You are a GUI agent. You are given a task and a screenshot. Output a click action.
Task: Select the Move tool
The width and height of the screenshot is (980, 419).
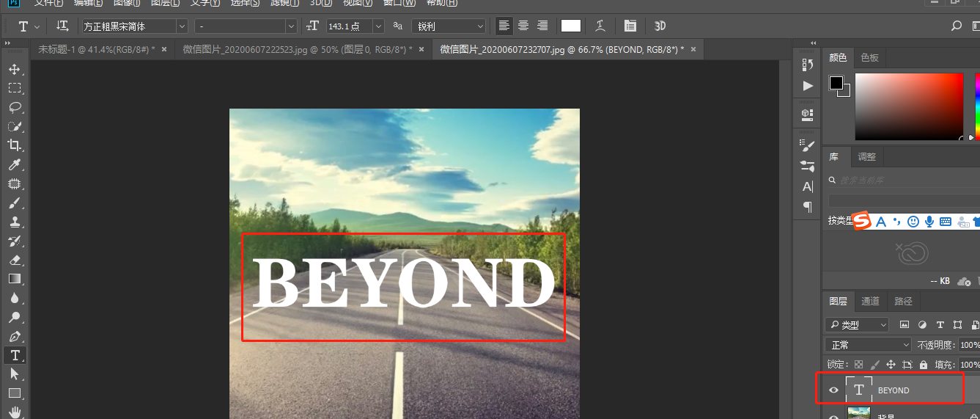[x=14, y=70]
